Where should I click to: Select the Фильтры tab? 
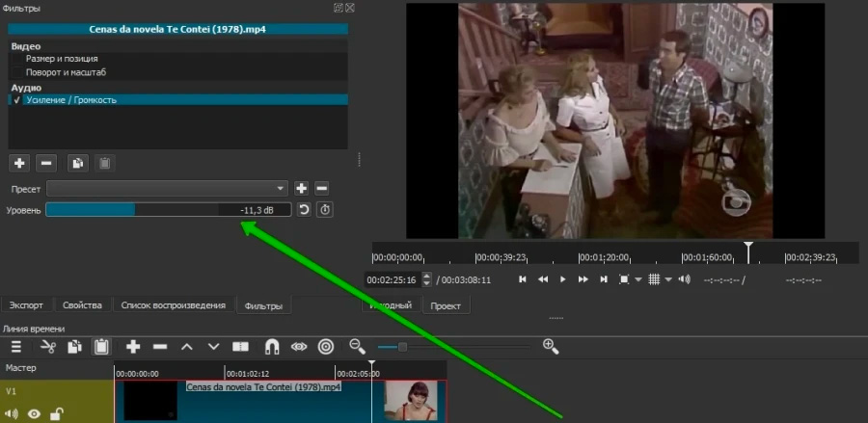click(x=263, y=305)
